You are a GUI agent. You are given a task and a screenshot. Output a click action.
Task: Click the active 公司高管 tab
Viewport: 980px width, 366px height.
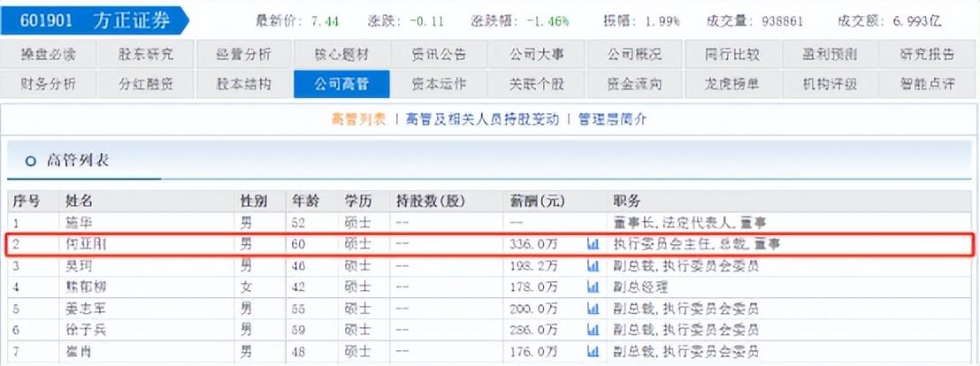342,84
